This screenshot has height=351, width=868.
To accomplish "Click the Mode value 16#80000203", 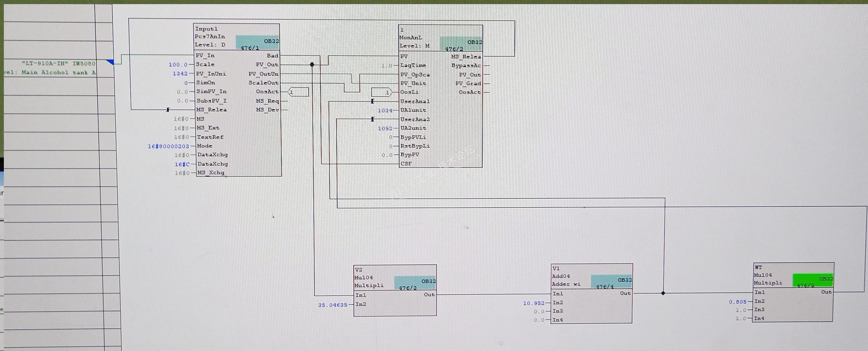I will tap(169, 146).
